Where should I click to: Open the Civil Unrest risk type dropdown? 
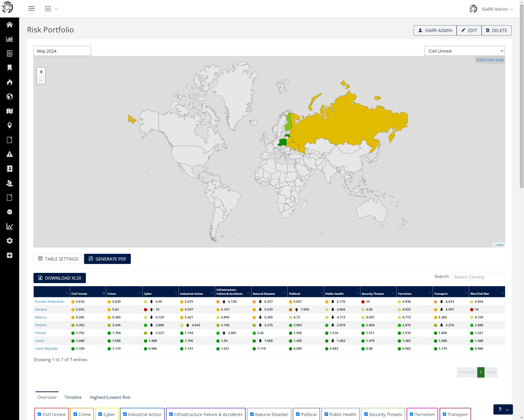click(465, 51)
